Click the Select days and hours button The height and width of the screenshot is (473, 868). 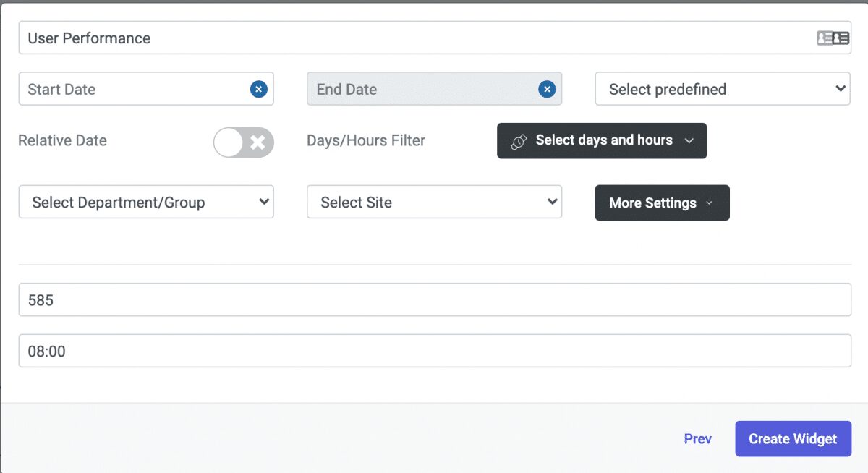[x=603, y=140]
